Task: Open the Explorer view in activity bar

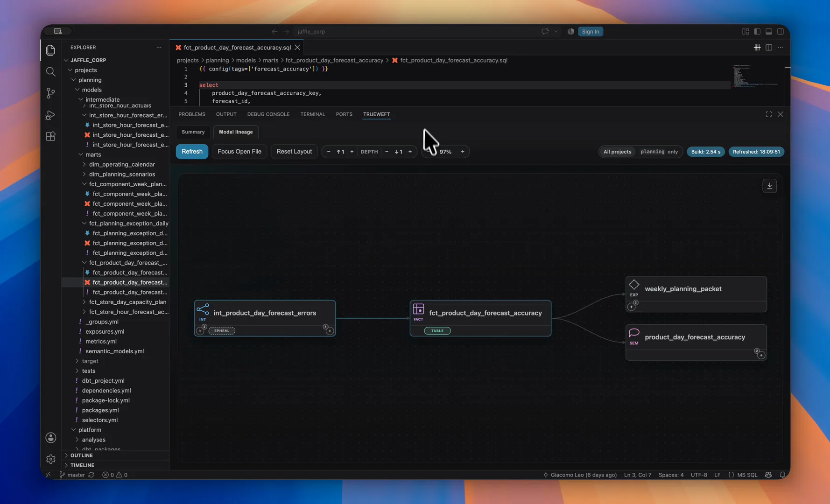Action: point(50,50)
